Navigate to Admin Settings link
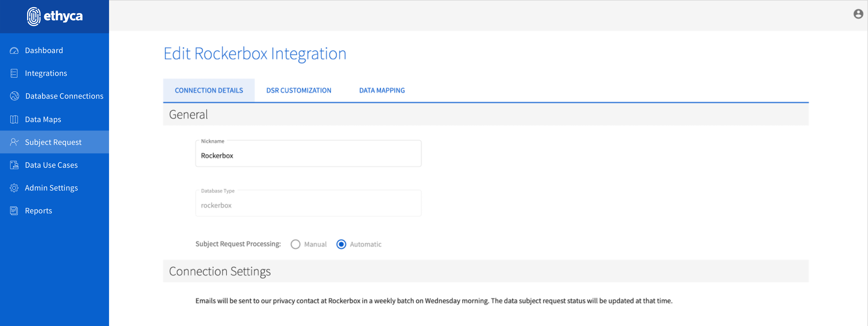Image resolution: width=868 pixels, height=326 pixels. click(51, 188)
